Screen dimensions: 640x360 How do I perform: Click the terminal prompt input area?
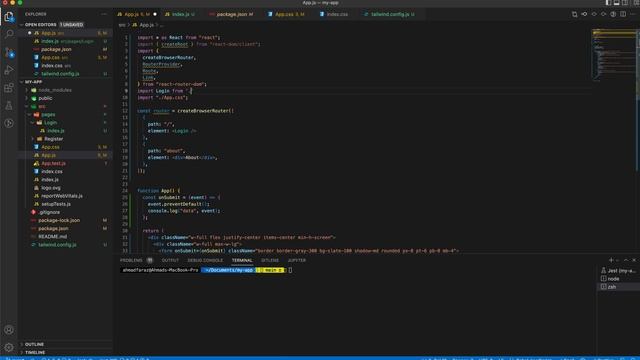(x=290, y=270)
